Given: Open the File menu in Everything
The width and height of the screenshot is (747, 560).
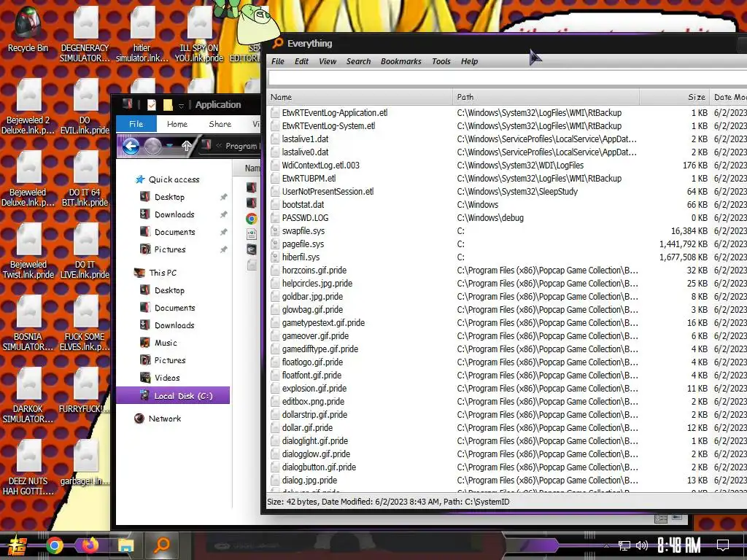Looking at the screenshot, I should [278, 61].
